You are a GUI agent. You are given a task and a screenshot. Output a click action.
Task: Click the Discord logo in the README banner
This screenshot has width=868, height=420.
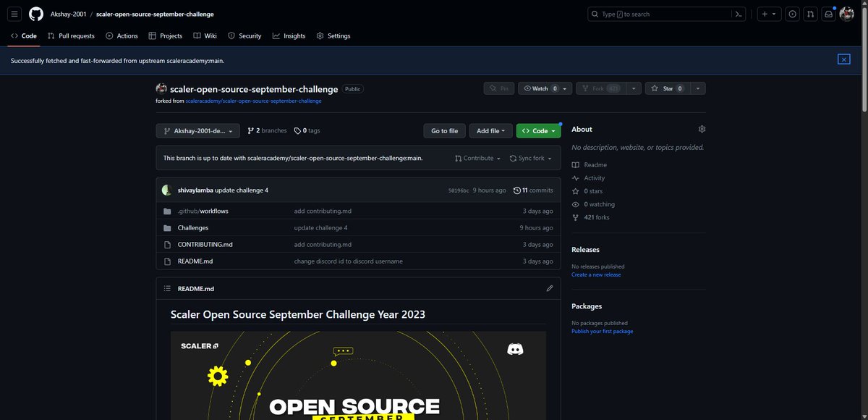[x=516, y=349]
